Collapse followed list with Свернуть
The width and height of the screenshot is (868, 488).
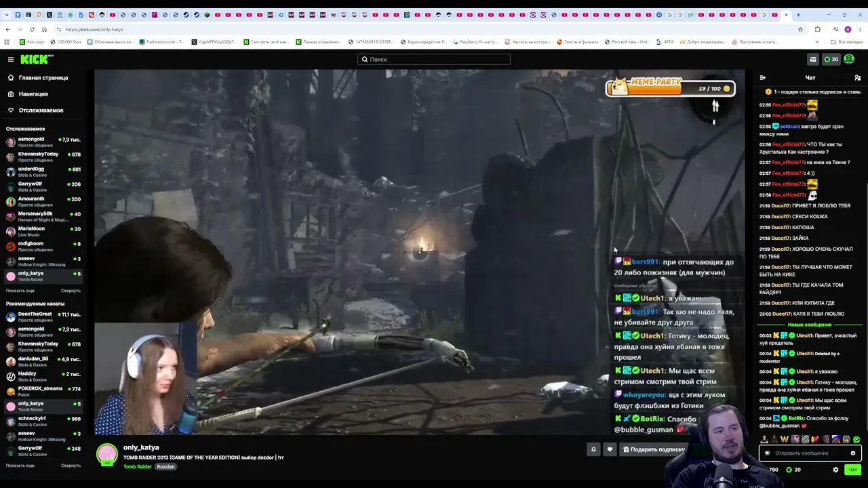(71, 291)
